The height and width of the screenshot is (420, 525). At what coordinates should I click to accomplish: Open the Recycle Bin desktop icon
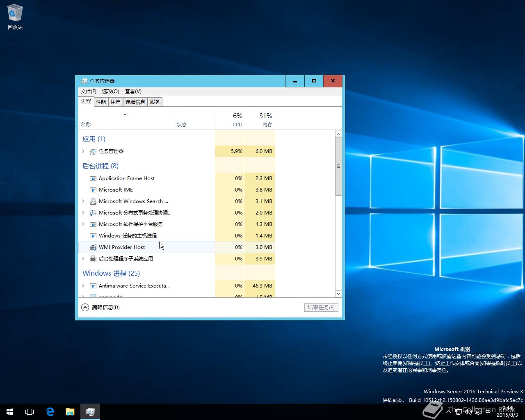pos(15,17)
